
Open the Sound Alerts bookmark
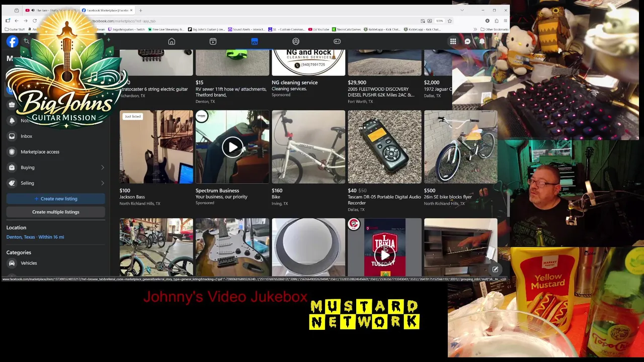pos(247,30)
